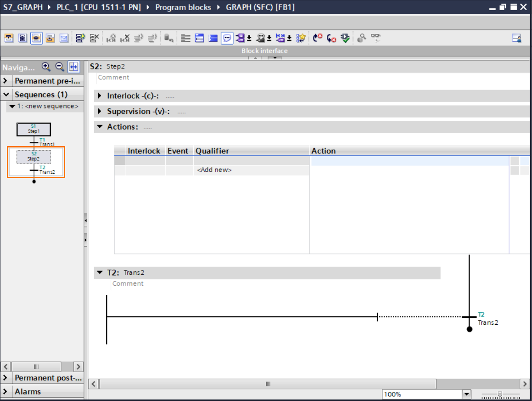Select Step1 box in navigation diagram
Image resolution: width=532 pixels, height=401 pixels.
point(34,130)
